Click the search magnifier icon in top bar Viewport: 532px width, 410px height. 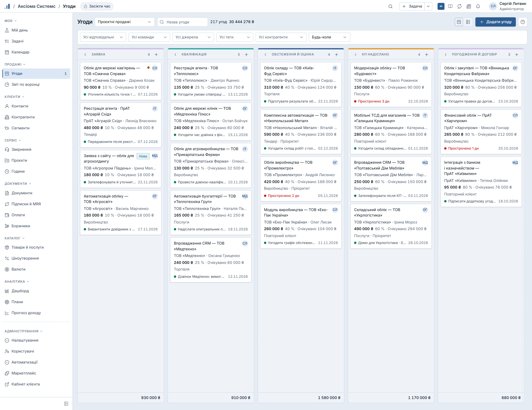[390, 6]
